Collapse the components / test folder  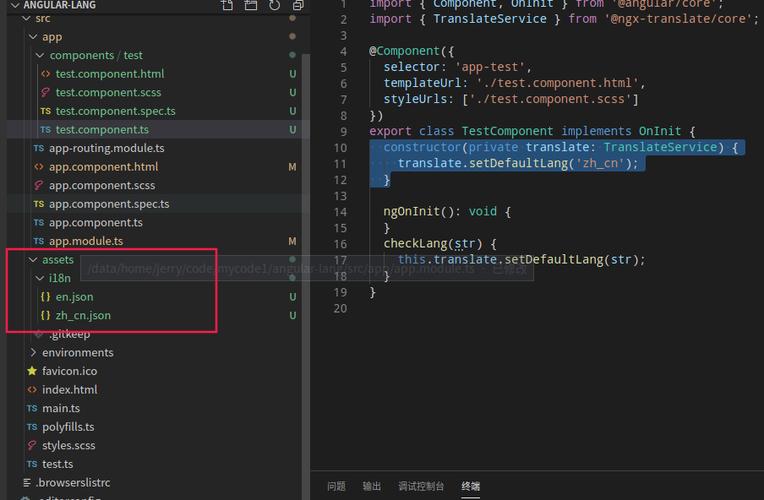(x=40, y=56)
